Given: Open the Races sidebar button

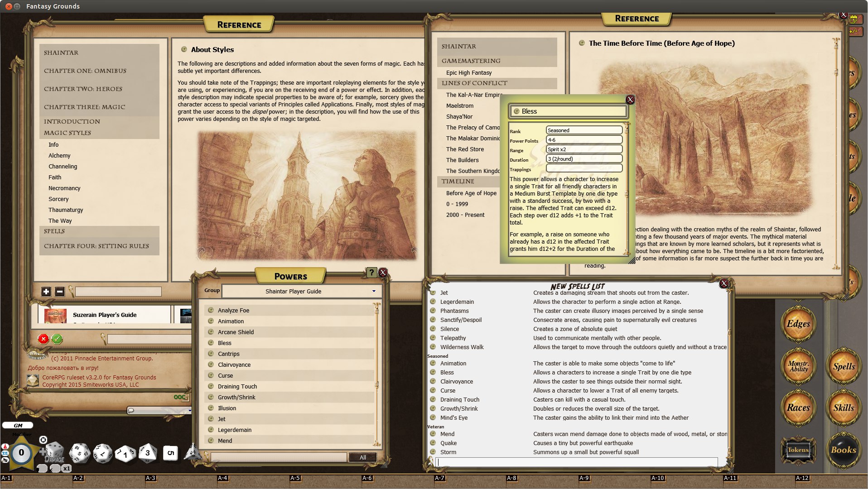Looking at the screenshot, I should (798, 407).
